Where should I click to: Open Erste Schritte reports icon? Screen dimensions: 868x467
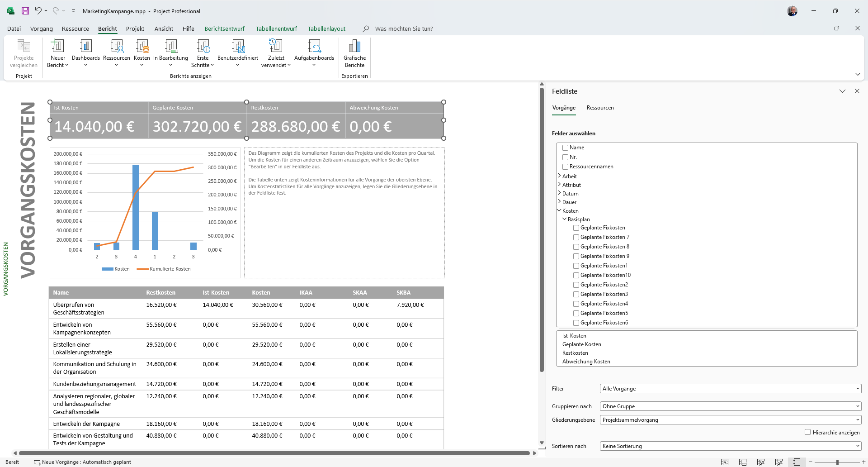[x=203, y=53]
